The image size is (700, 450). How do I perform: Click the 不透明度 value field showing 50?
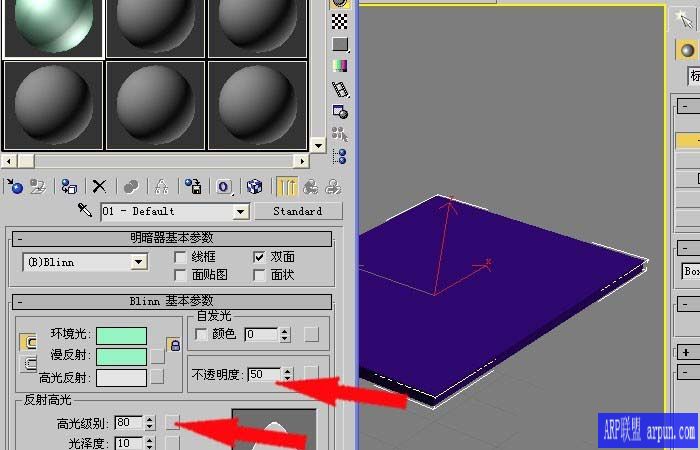(264, 374)
